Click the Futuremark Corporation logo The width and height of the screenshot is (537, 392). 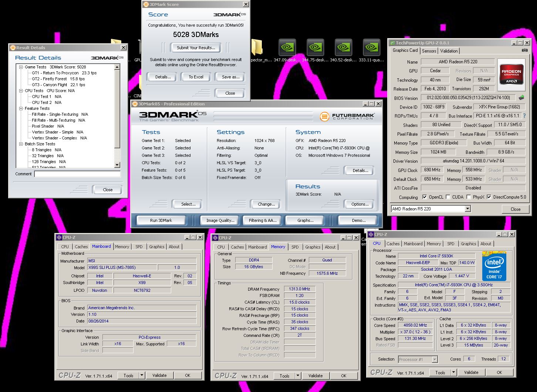pos(347,116)
